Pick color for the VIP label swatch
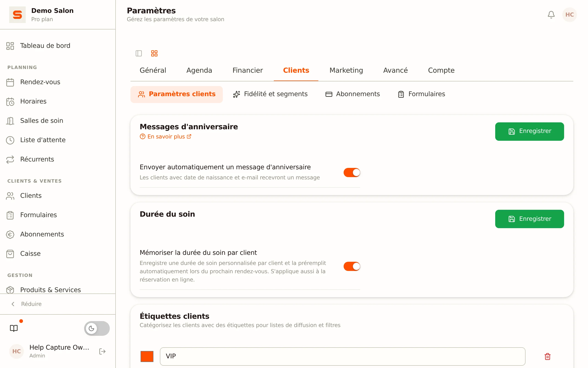The height and width of the screenshot is (368, 588). [x=147, y=356]
